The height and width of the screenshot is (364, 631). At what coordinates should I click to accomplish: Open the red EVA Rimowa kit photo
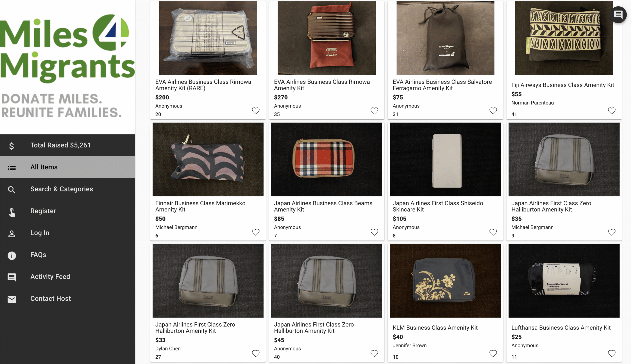[326, 38]
